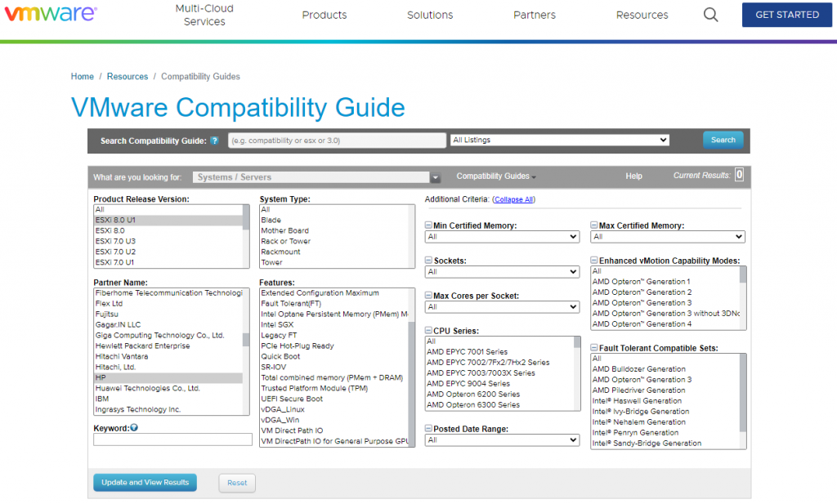This screenshot has height=504, width=837.
Task: Select Fujitsu in Partner Name list
Action: 168,314
